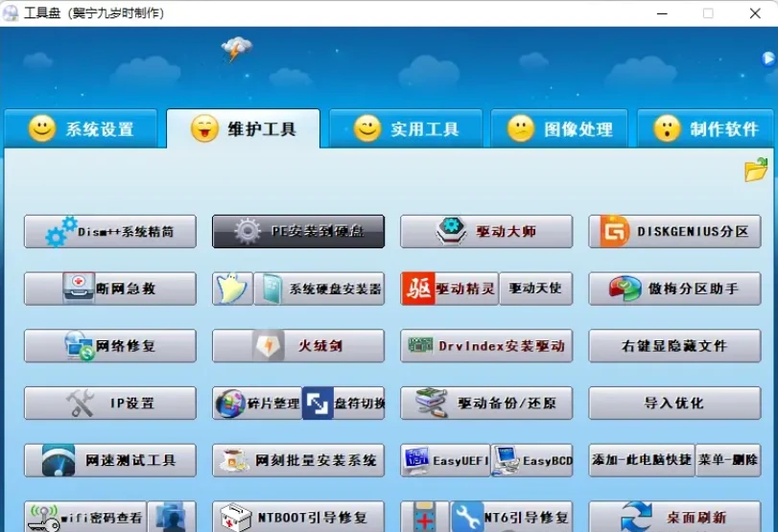Open 盘符切换 drive letter switcher
The height and width of the screenshot is (532, 778).
[x=343, y=404]
